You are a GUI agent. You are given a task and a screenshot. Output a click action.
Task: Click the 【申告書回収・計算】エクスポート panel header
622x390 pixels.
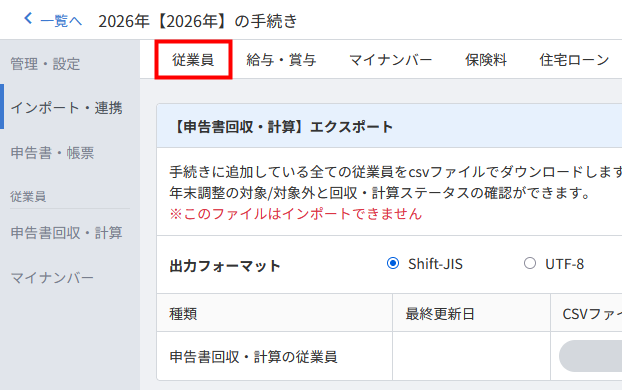click(x=390, y=127)
